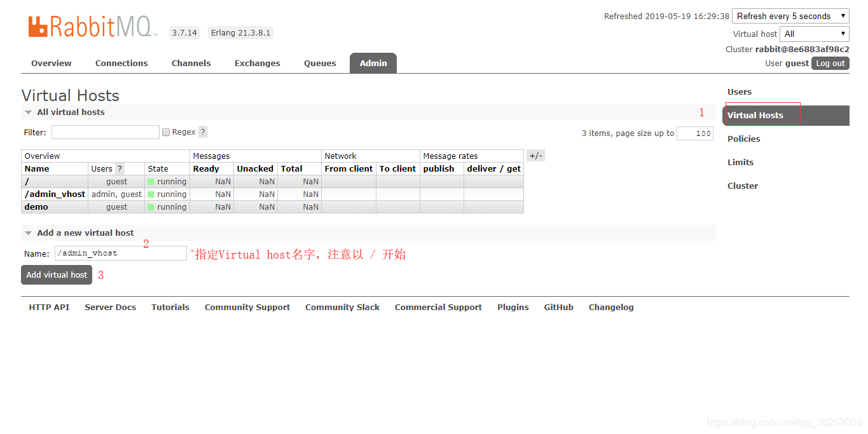Open the / virtual host row
The height and width of the screenshot is (434, 868).
point(27,182)
